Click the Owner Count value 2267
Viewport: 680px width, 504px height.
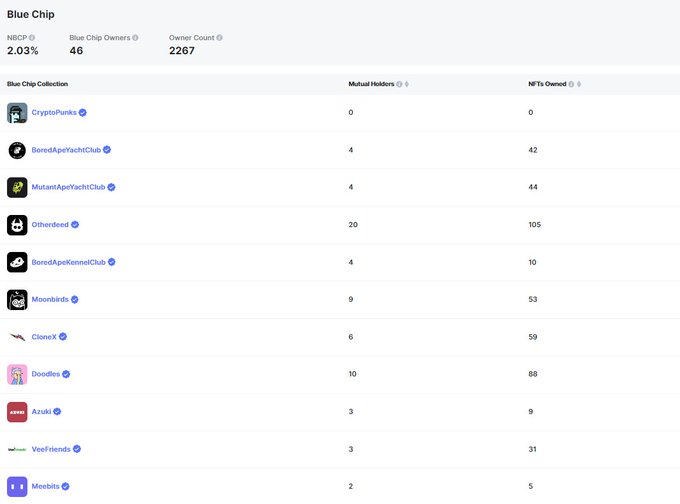click(x=182, y=51)
